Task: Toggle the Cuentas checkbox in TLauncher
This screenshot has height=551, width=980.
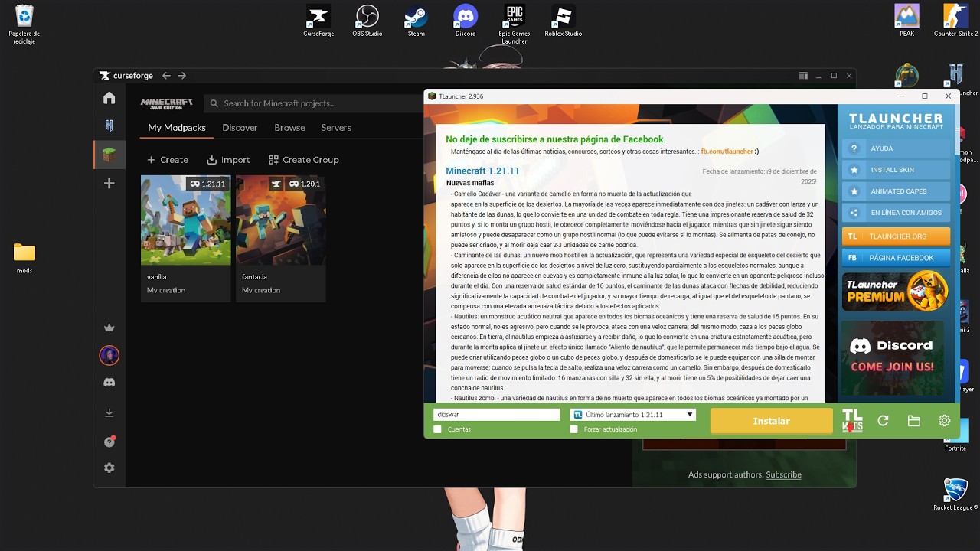Action: click(438, 429)
